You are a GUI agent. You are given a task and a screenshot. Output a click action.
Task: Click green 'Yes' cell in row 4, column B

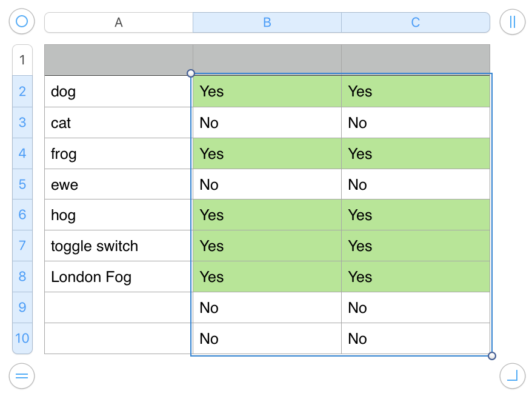coord(267,153)
